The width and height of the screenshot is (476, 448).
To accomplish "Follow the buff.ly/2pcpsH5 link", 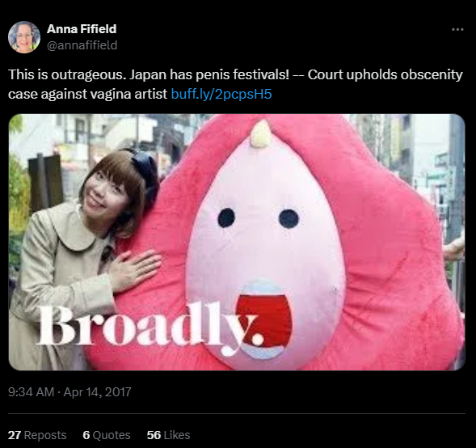I will point(221,94).
